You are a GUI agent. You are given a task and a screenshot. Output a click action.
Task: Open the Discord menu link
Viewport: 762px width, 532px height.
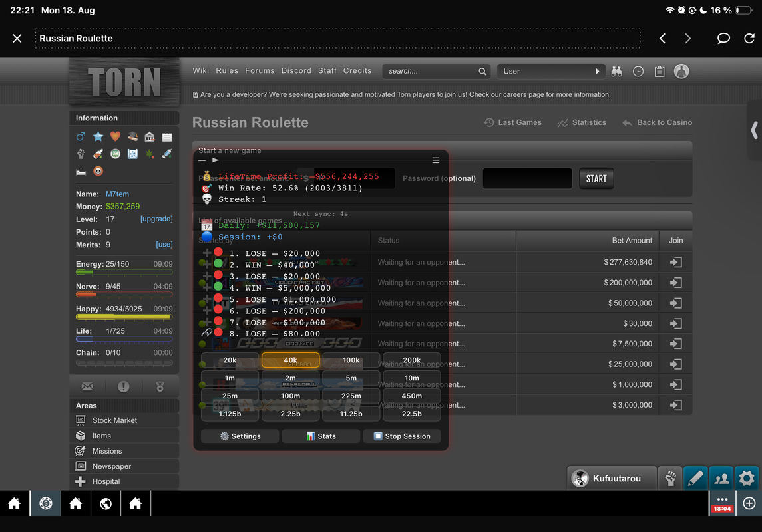296,71
